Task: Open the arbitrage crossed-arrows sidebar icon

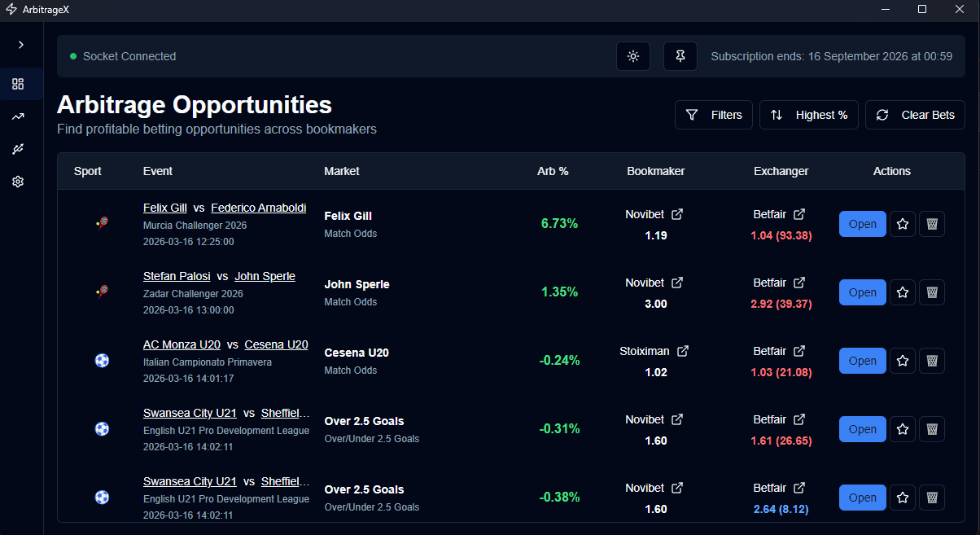Action: click(x=18, y=149)
